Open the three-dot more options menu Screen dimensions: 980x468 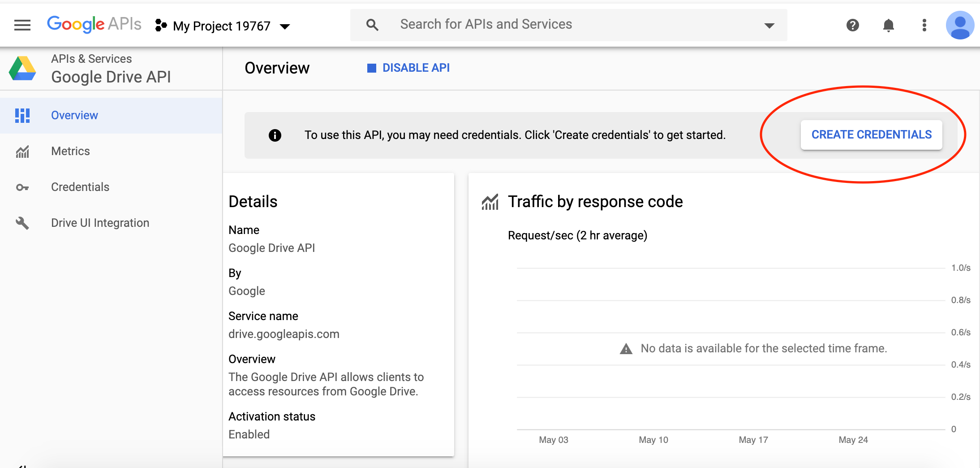point(924,25)
